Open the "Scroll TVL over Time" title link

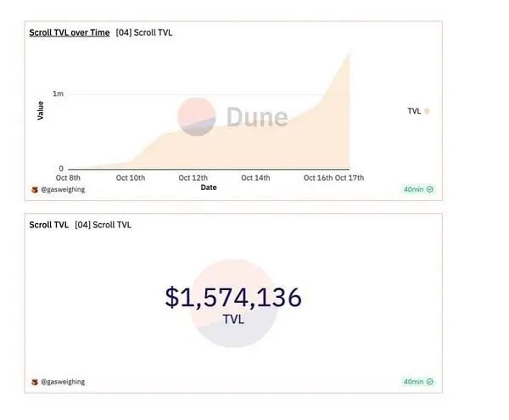(x=70, y=32)
